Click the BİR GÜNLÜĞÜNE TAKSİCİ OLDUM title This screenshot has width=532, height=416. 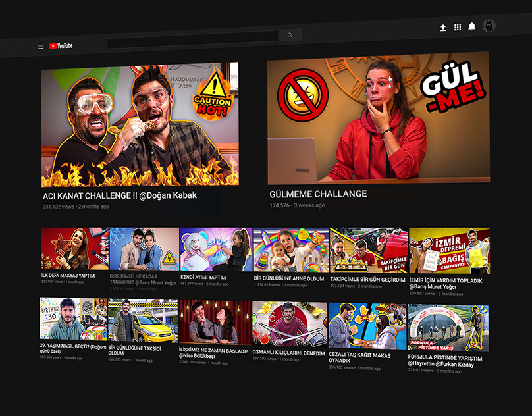tap(135, 351)
